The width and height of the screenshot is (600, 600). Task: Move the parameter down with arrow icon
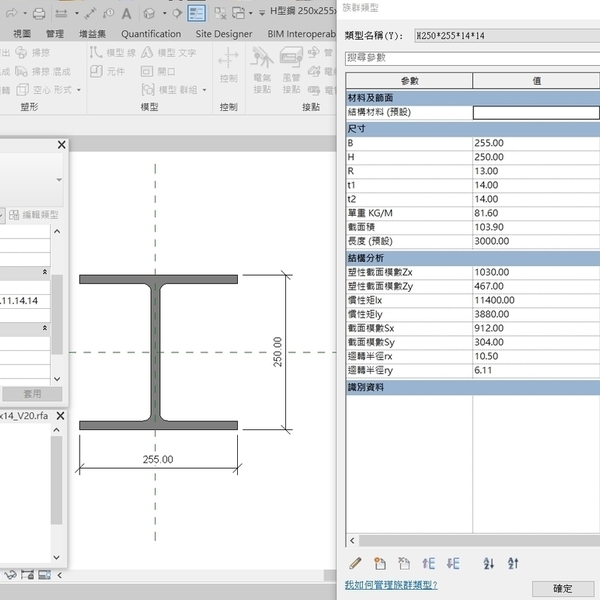453,564
